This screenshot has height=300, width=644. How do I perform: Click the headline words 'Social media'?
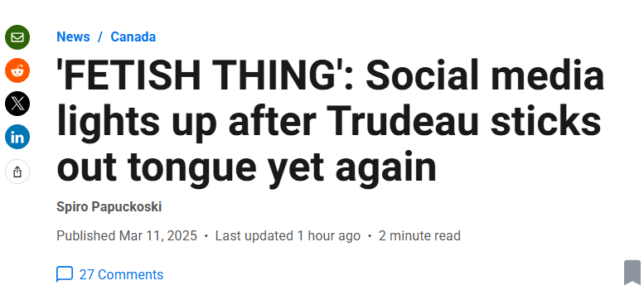[x=485, y=75]
